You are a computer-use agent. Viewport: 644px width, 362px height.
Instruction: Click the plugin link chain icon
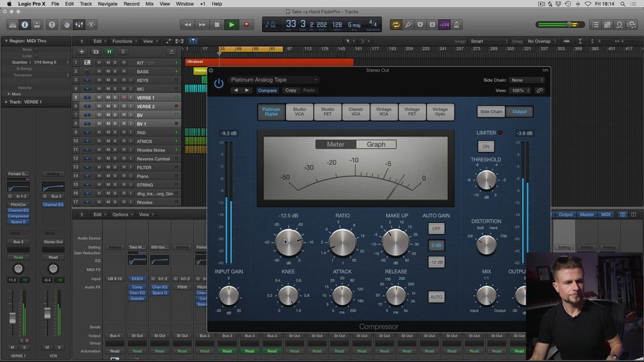point(539,90)
